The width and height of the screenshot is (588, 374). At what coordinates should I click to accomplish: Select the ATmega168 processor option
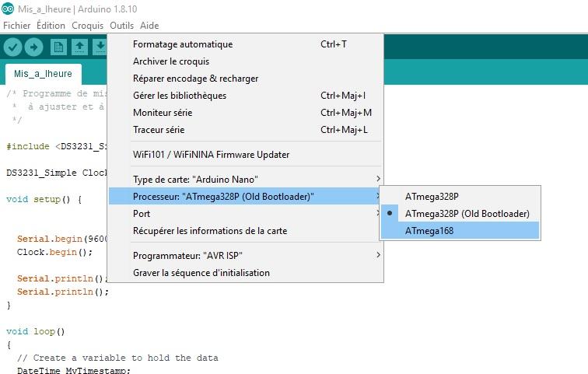460,231
